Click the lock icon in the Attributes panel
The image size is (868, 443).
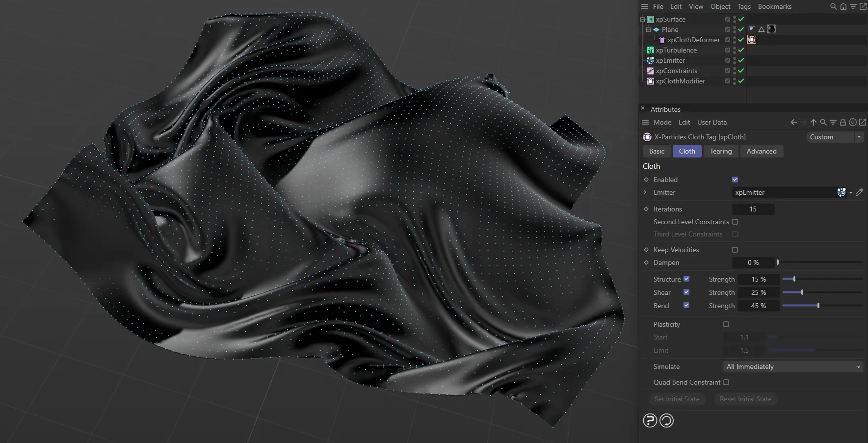point(842,122)
